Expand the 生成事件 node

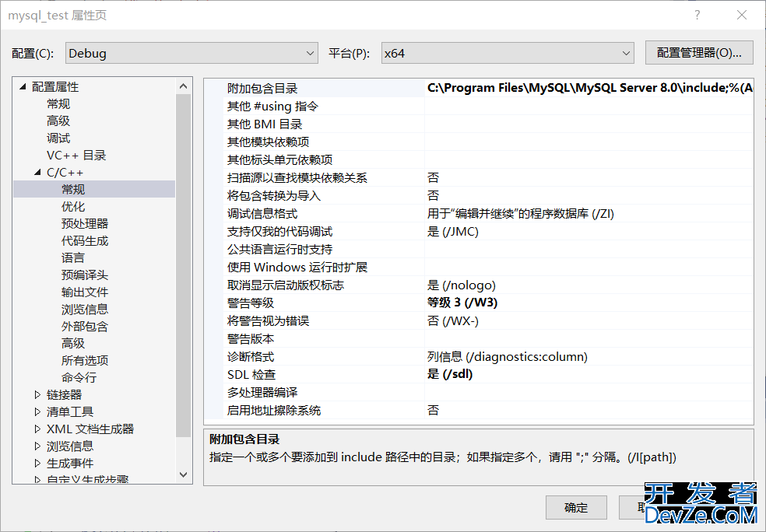tap(37, 464)
